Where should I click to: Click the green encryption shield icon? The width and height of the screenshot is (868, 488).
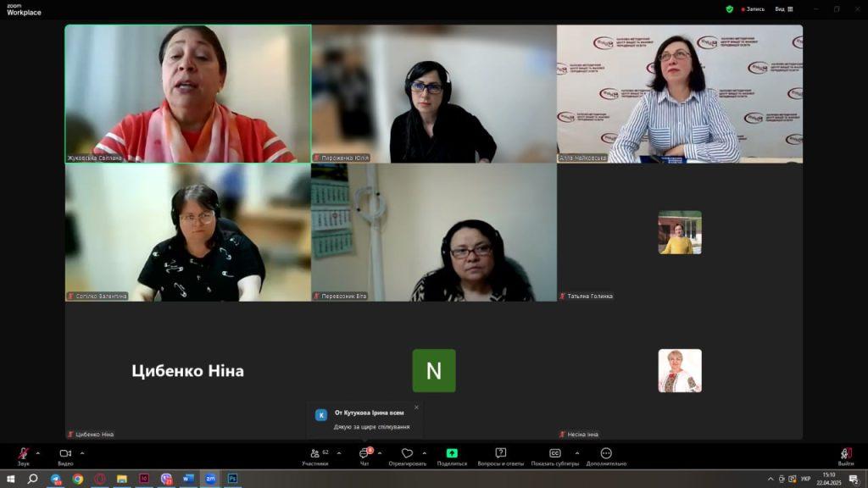click(x=729, y=9)
